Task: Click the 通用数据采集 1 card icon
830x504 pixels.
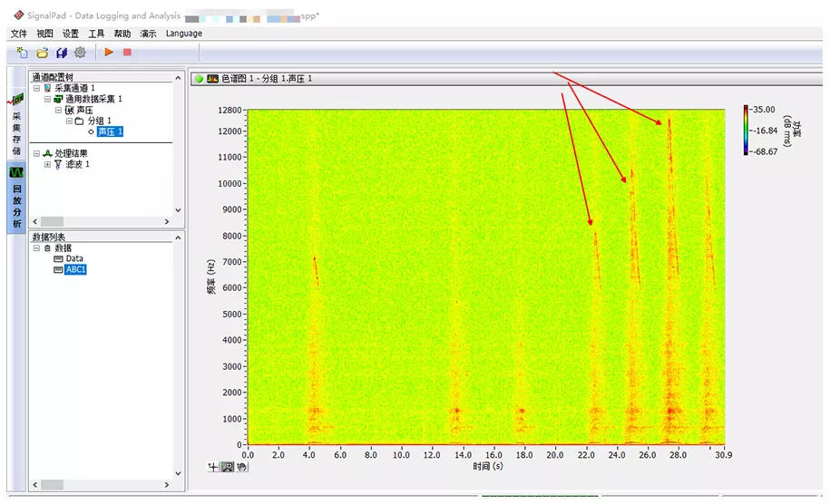Action: (x=58, y=99)
